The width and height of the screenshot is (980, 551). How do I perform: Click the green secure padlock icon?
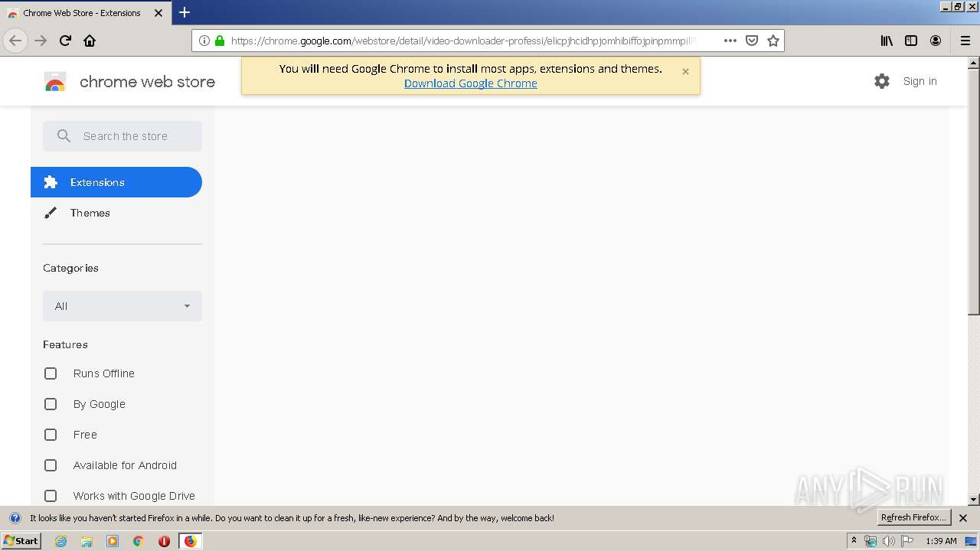(x=220, y=41)
